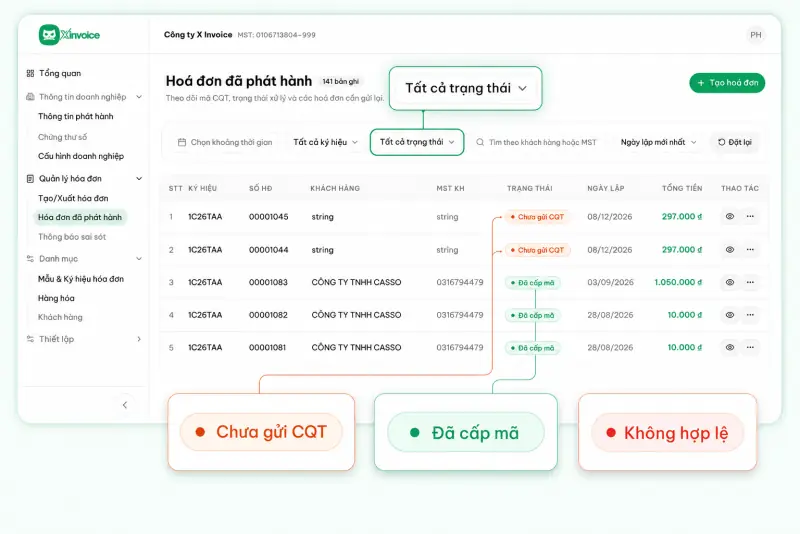This screenshot has width=800, height=534.
Task: Open Ngày lập mới nhất sort dropdown
Action: tap(658, 142)
